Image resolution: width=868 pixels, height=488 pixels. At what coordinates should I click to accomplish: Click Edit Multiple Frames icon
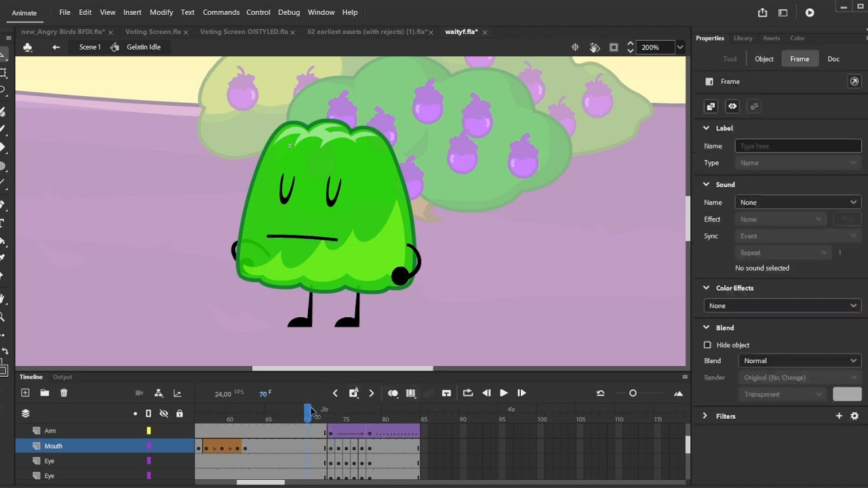click(x=410, y=393)
